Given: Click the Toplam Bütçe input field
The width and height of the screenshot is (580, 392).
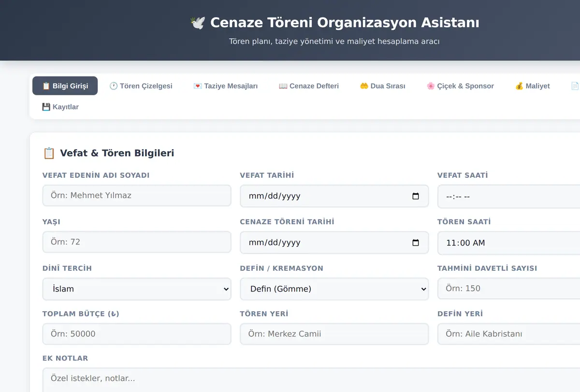Looking at the screenshot, I should click(x=137, y=334).
